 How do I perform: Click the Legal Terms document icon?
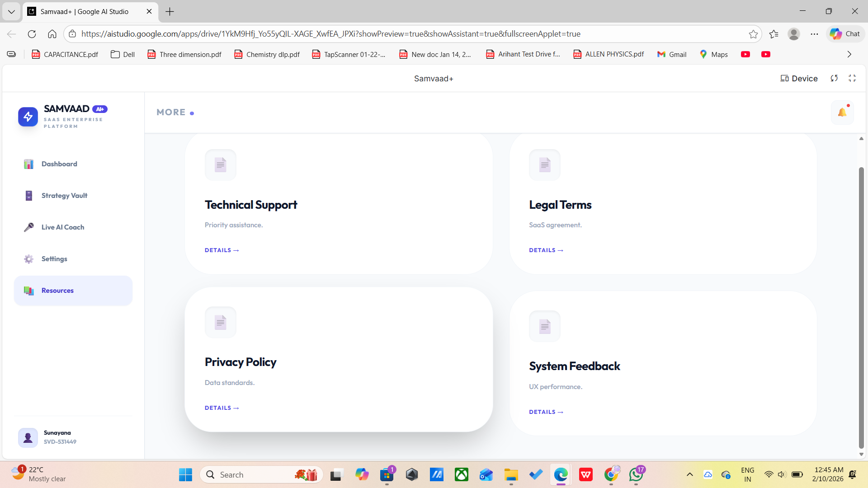545,165
